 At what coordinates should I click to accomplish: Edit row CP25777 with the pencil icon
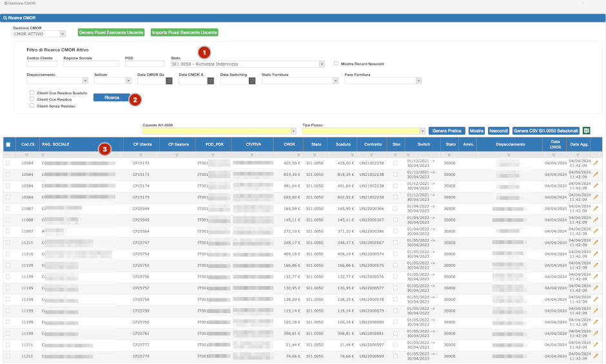[596, 345]
